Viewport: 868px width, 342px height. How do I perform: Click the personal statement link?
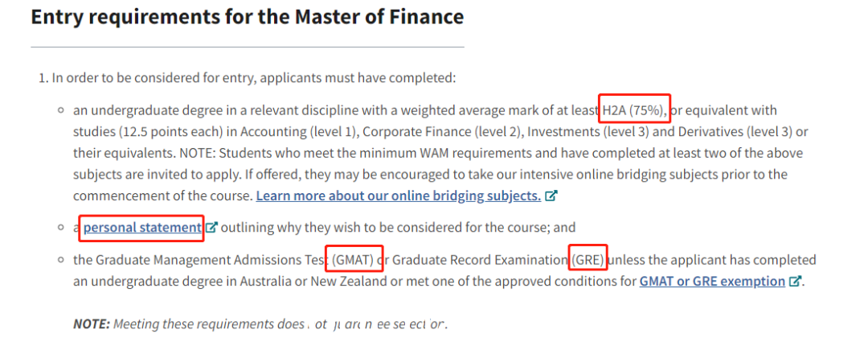143,227
